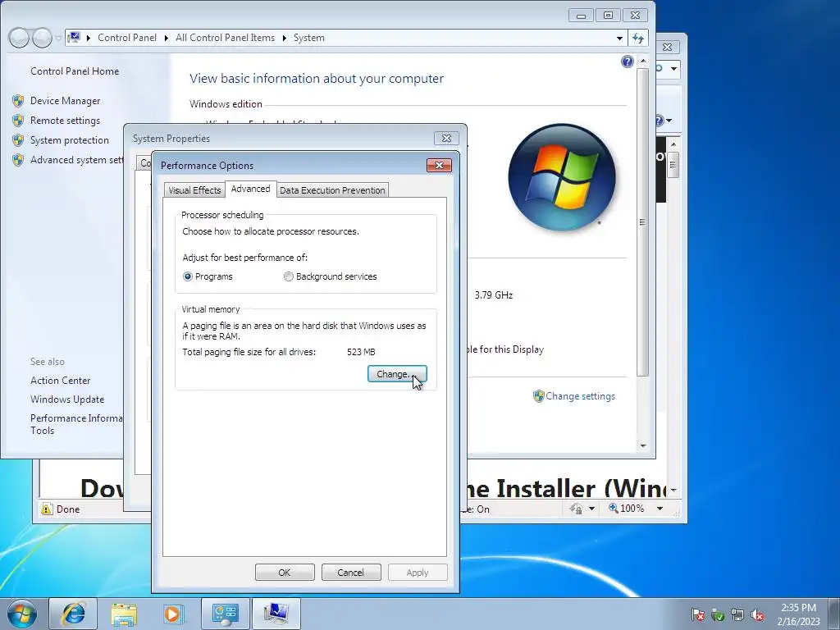
Task: Click the Change button for virtual memory
Action: pos(397,374)
